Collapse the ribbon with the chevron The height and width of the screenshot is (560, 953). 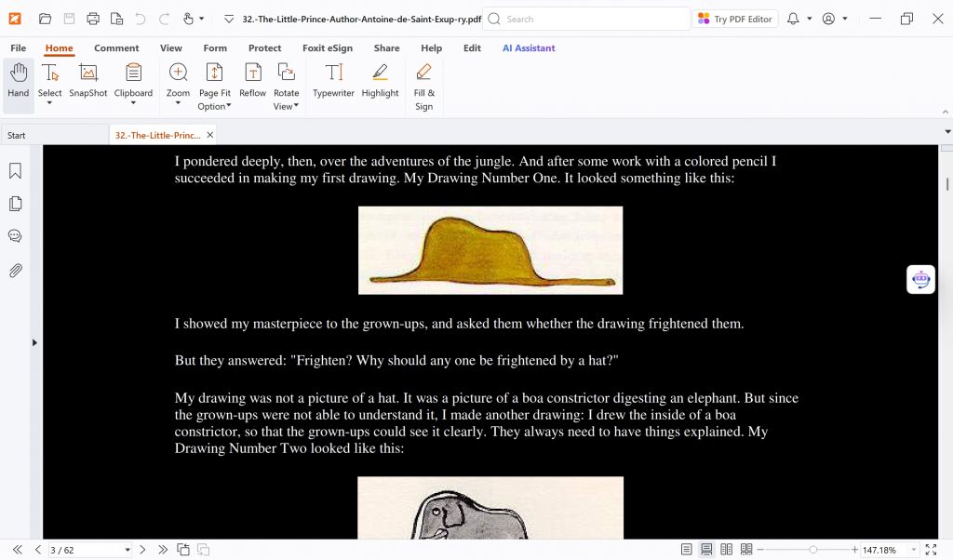[946, 112]
